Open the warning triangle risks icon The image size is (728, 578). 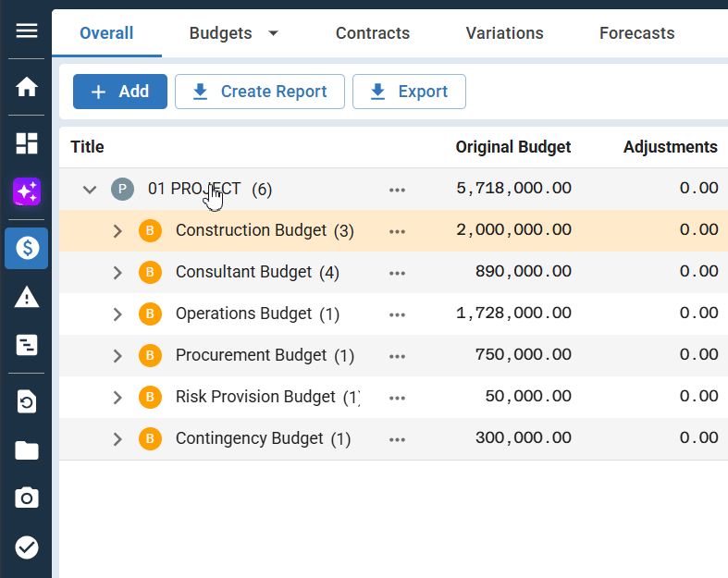pyautogui.click(x=27, y=297)
